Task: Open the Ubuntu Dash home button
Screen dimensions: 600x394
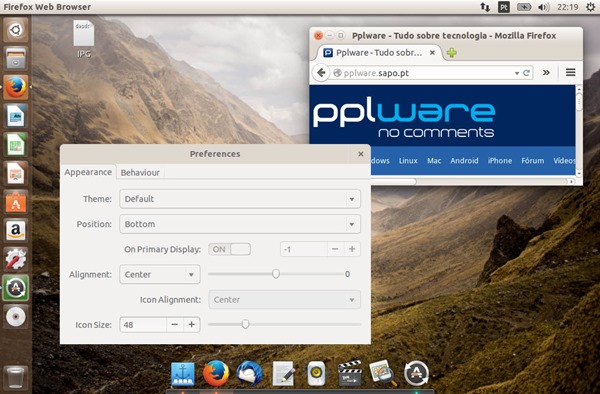Action: tap(16, 29)
